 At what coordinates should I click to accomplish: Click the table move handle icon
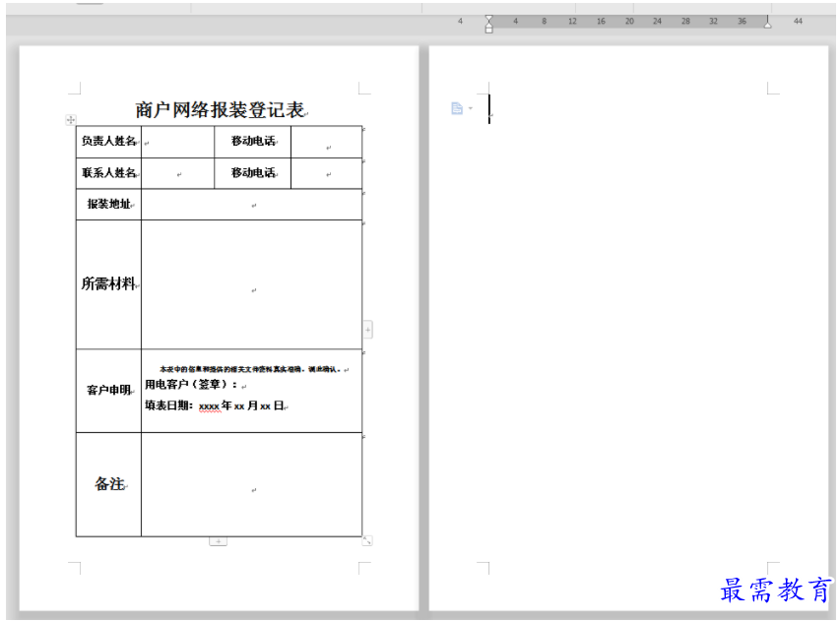(71, 119)
